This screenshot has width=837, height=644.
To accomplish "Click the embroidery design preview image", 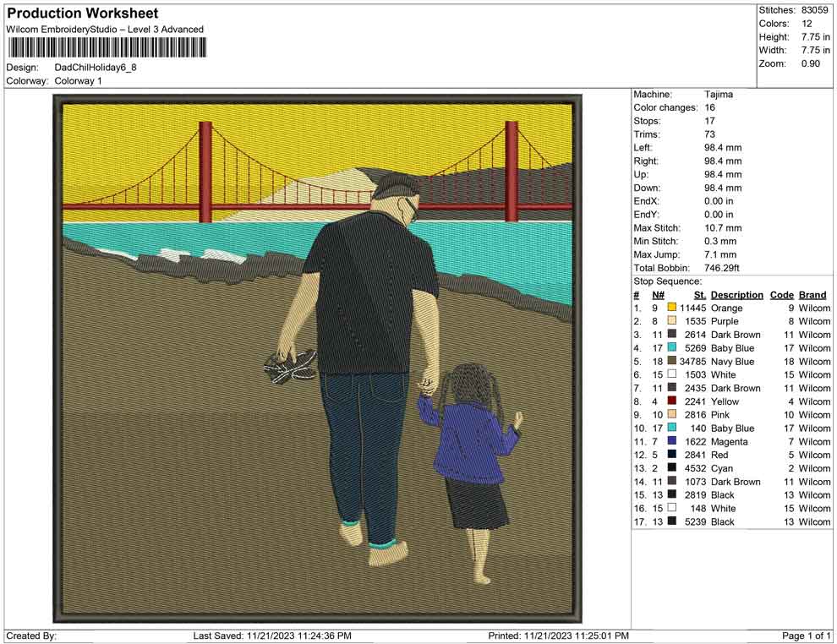I will coord(318,357).
